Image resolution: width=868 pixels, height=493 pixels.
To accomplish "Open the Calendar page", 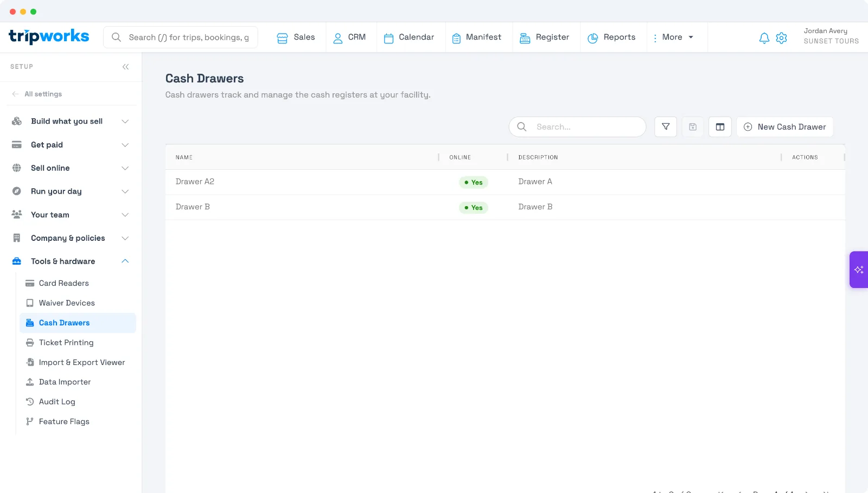I will coord(409,37).
